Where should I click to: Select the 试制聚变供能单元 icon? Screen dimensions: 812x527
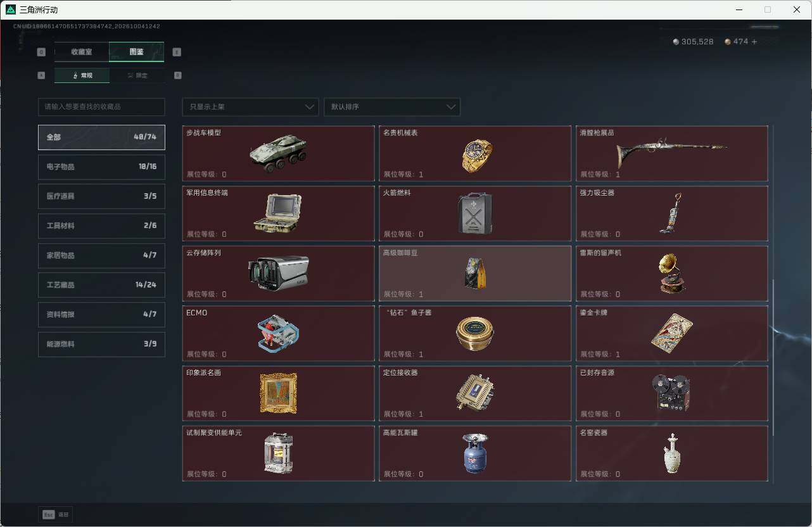point(278,453)
